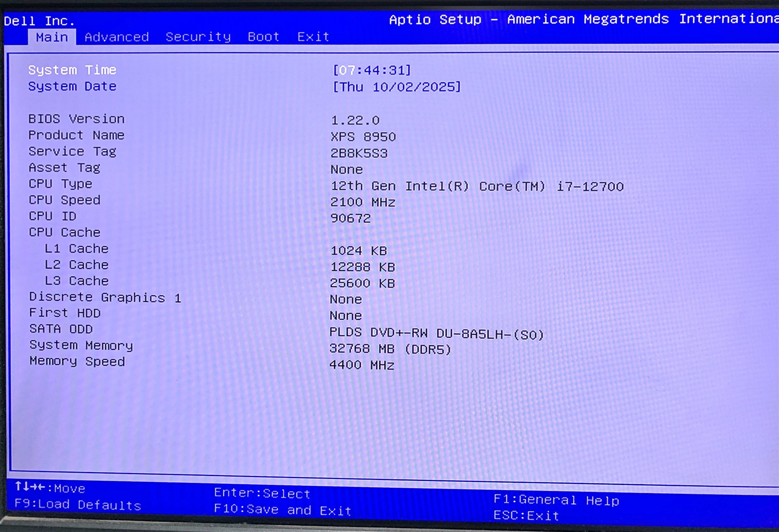This screenshot has width=779, height=532.
Task: Click F1:General Help in footer
Action: click(556, 500)
